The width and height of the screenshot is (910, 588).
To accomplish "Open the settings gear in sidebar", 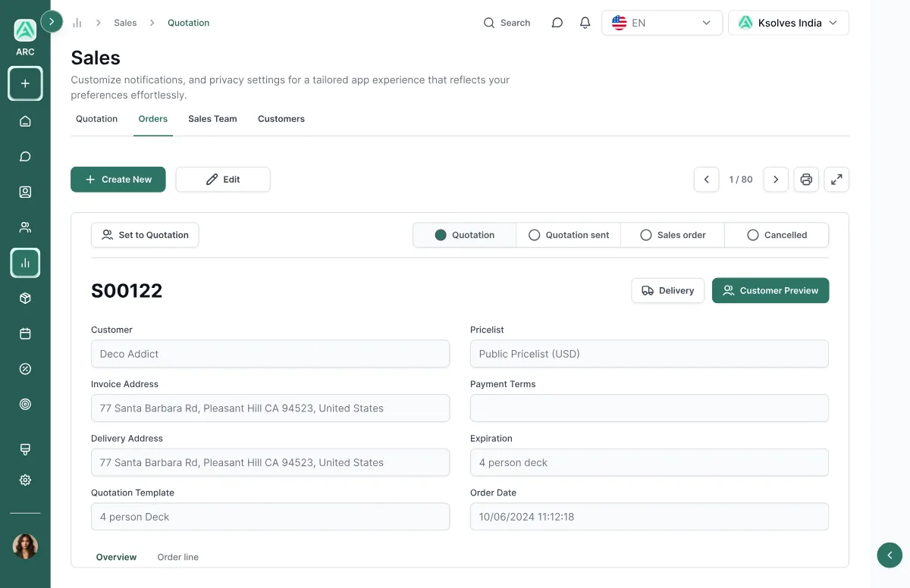I will (25, 480).
